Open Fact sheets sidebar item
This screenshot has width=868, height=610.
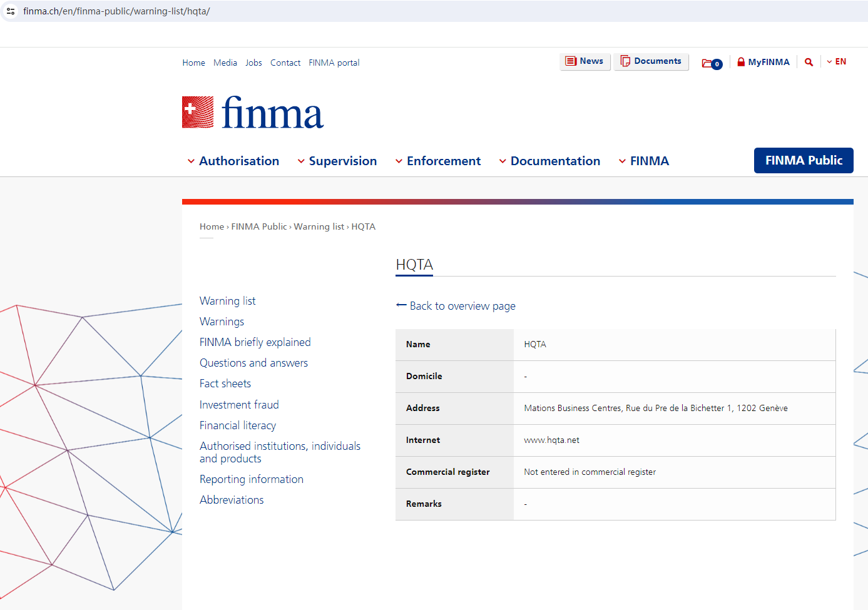click(225, 384)
